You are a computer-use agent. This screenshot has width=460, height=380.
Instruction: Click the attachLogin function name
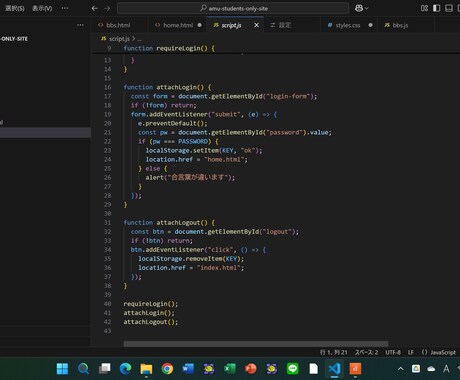click(x=176, y=87)
